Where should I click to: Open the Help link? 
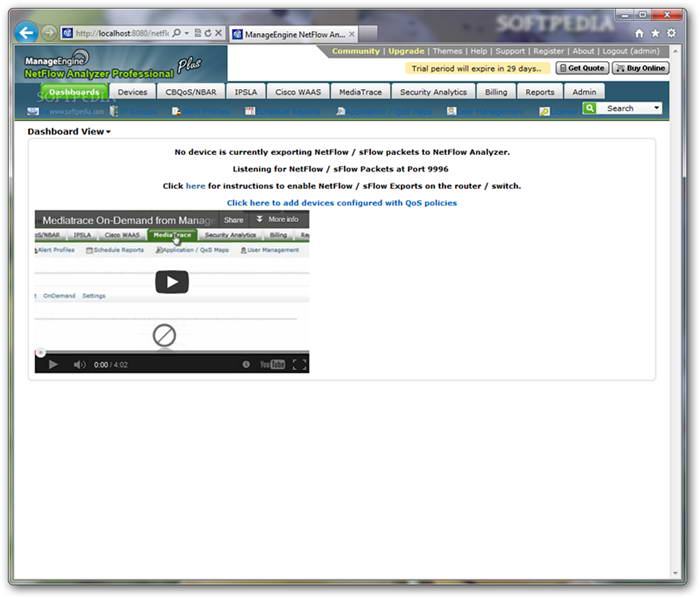tap(479, 51)
